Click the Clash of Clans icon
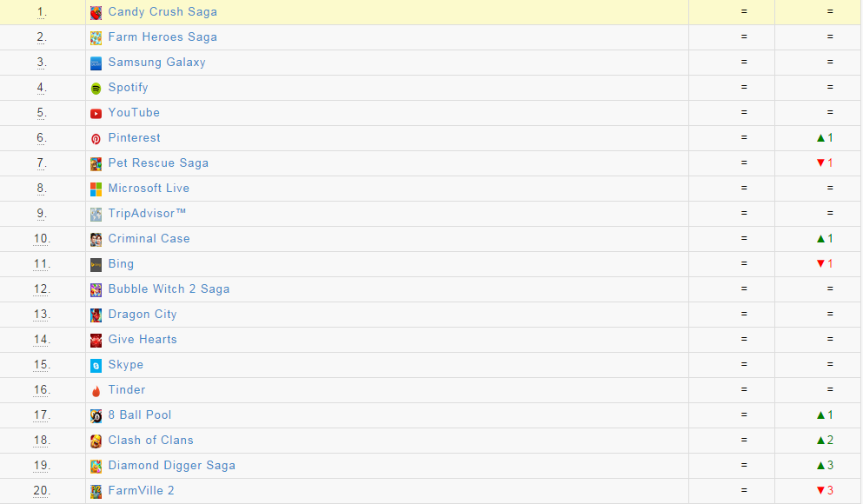Screen dimensions: 863x504 (x=96, y=441)
